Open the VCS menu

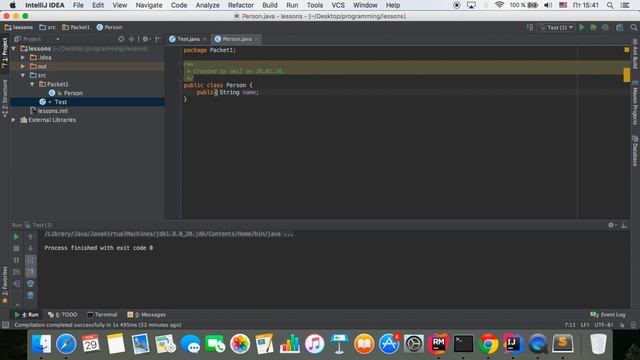coord(338,5)
